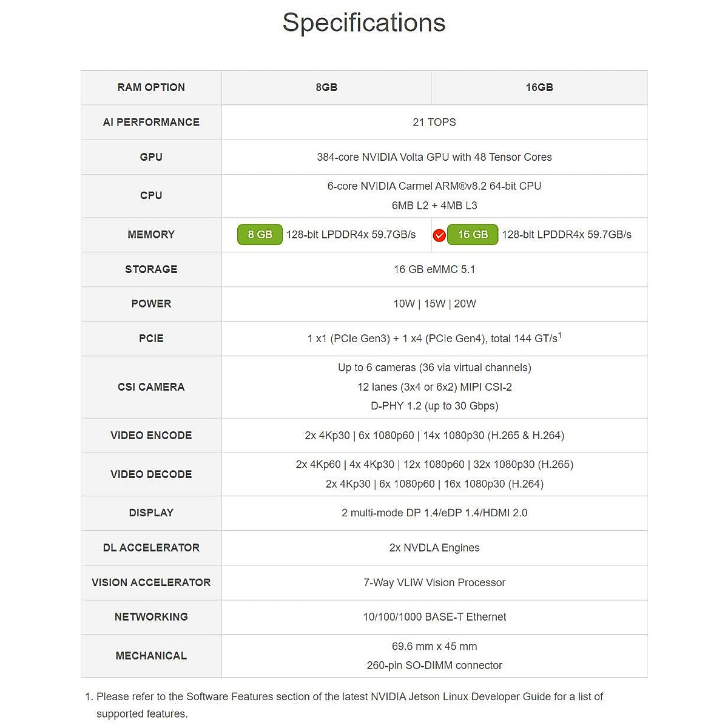The image size is (728, 728).
Task: Click the 16 GB eMMC 5.1 value
Action: click(434, 269)
